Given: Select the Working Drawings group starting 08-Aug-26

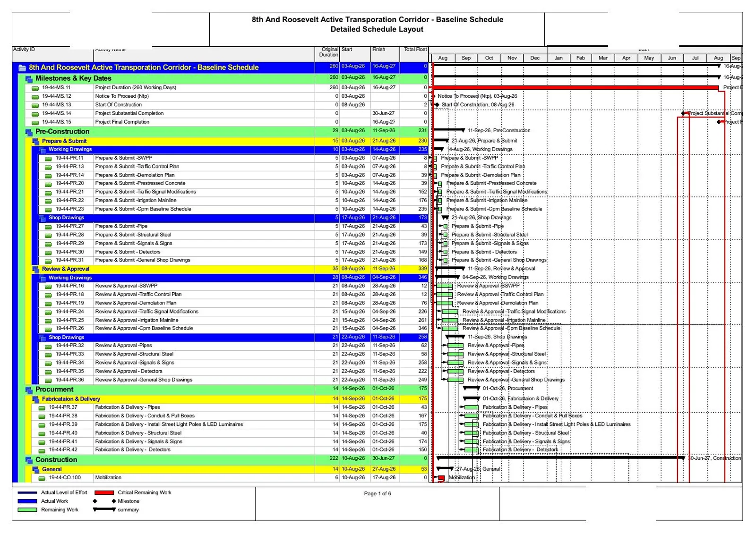Looking at the screenshot, I should pos(233,278).
